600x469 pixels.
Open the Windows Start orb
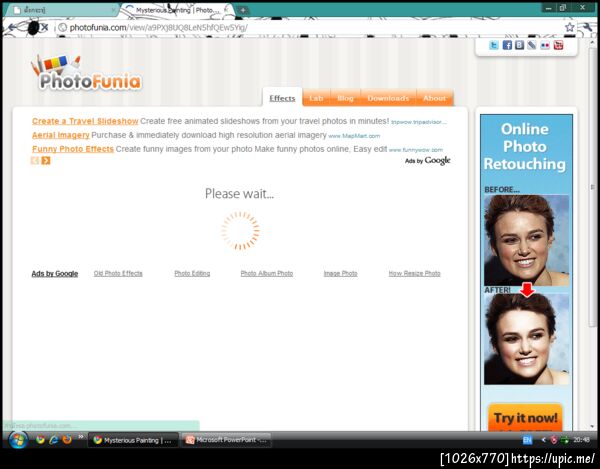point(18,440)
